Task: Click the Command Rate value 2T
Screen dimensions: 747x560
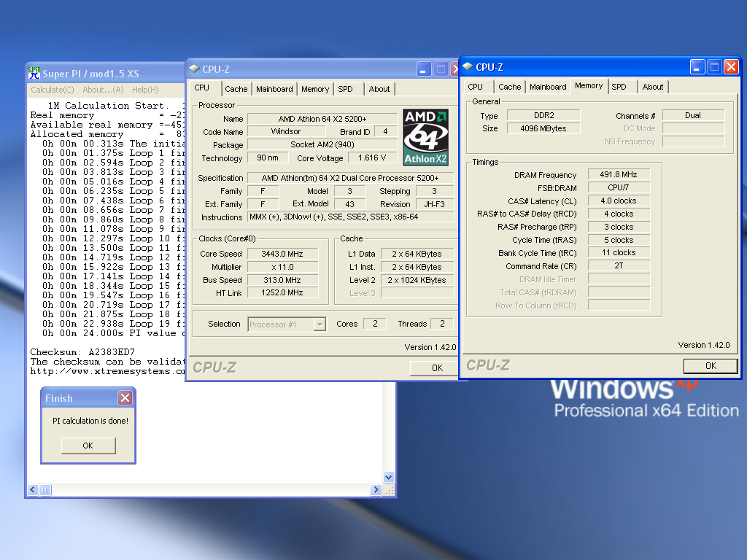Action: click(619, 265)
